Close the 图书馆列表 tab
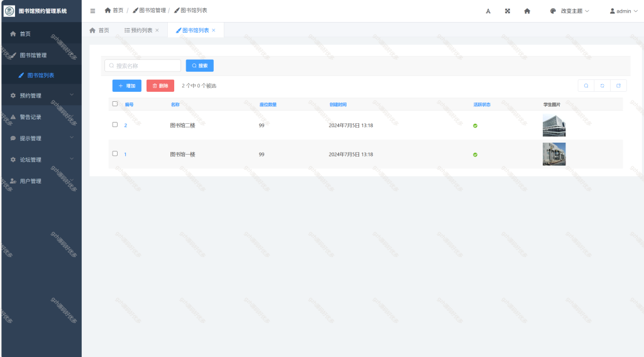Viewport: 644px width, 357px height. (214, 30)
